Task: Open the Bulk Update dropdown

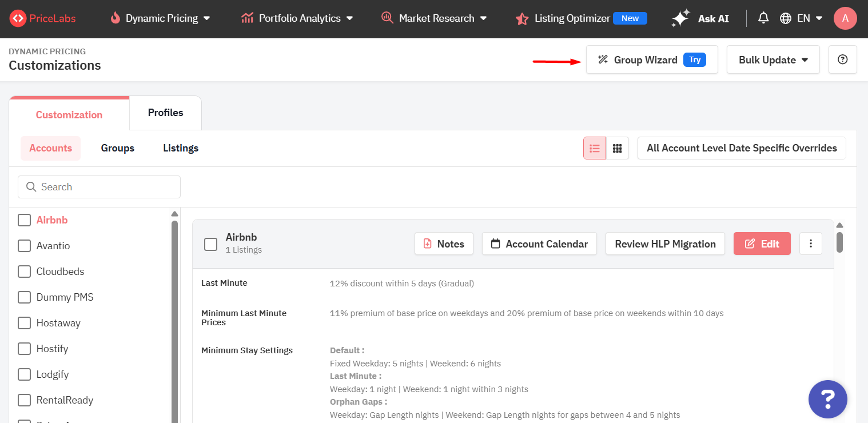Action: [773, 59]
